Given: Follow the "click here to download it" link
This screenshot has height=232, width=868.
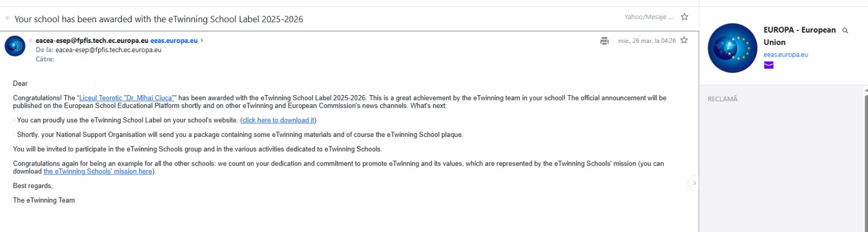Looking at the screenshot, I should pyautogui.click(x=278, y=120).
